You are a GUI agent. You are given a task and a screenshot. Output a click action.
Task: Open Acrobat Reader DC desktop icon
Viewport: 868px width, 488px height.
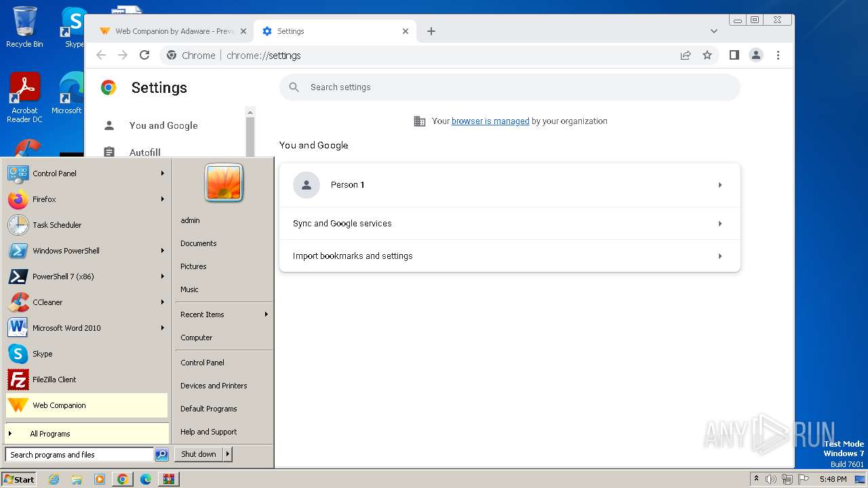(x=24, y=98)
